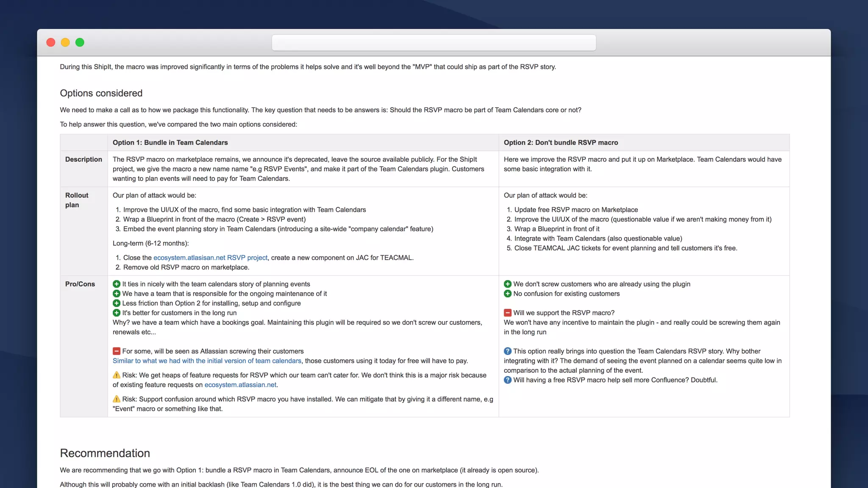Click plus icon beside 'Less friction than Option 2'
This screenshot has width=868, height=488.
tap(117, 303)
